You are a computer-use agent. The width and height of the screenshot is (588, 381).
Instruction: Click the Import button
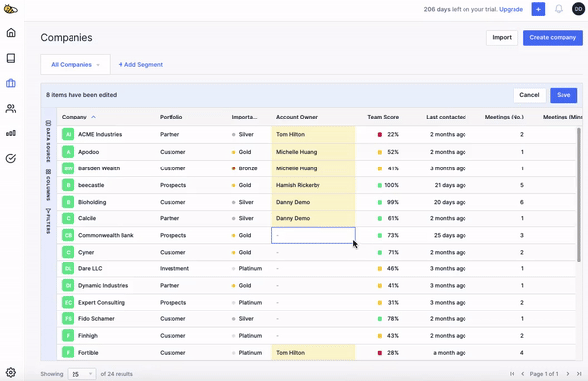pyautogui.click(x=502, y=38)
